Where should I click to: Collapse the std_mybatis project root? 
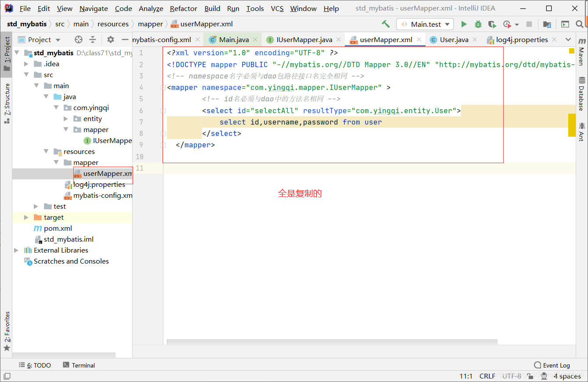point(17,53)
